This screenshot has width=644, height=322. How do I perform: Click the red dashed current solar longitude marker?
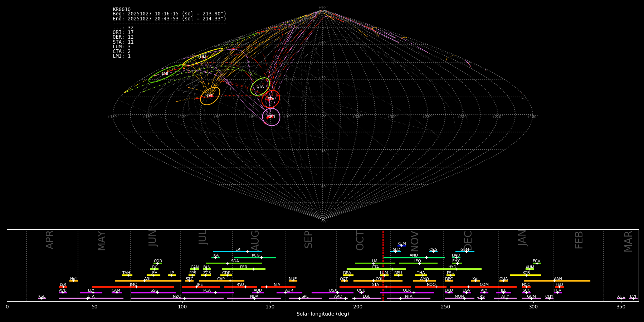pyautogui.click(x=382, y=265)
